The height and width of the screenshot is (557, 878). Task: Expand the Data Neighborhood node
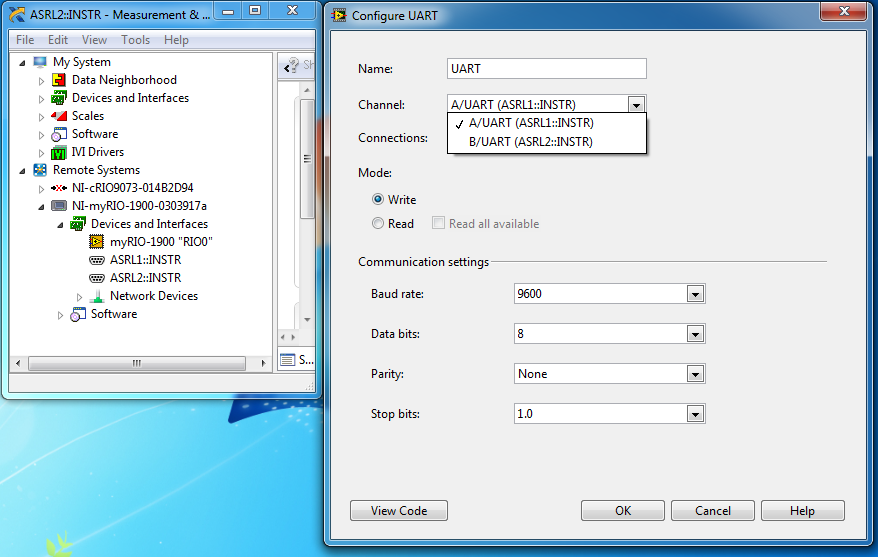[x=41, y=81]
